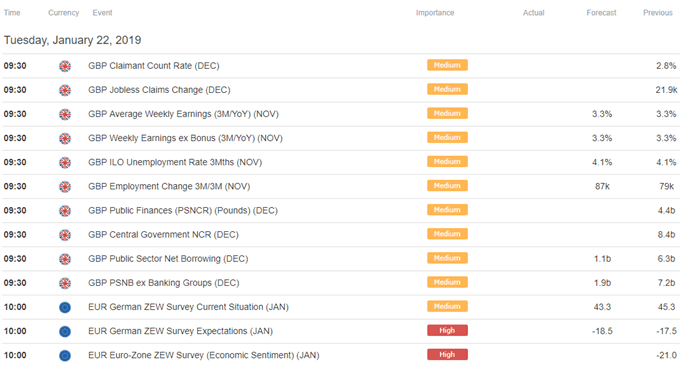Click forecast 43.3 for ZEW Current Situation
The height and width of the screenshot is (365, 680).
(602, 307)
